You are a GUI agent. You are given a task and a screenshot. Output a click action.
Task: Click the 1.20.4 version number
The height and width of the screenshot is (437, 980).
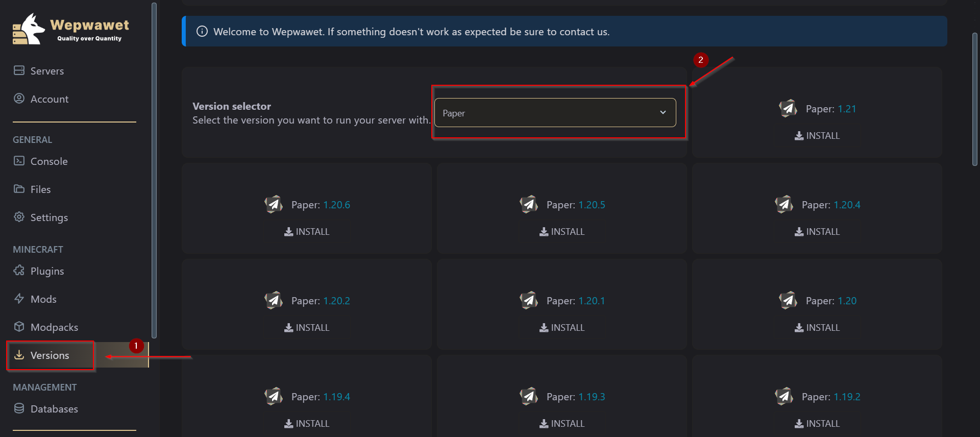click(x=847, y=205)
